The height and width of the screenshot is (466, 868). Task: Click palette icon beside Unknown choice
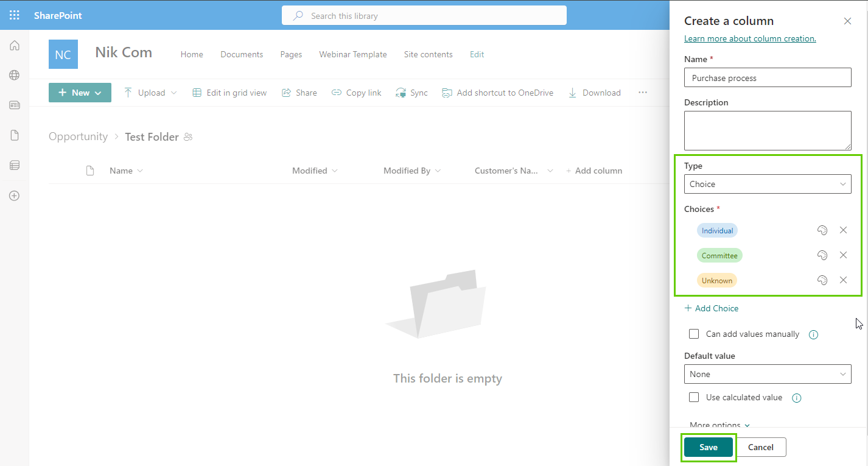click(x=822, y=280)
